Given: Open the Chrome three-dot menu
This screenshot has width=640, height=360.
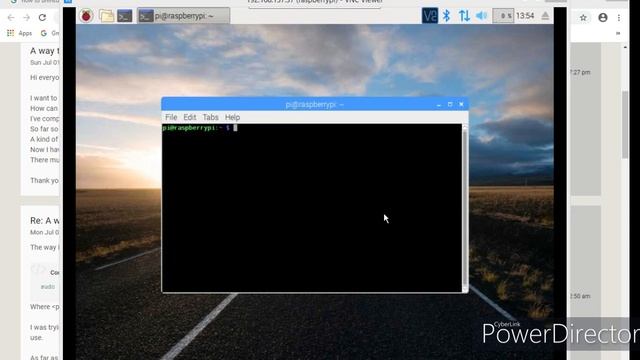Looking at the screenshot, I should tap(619, 18).
